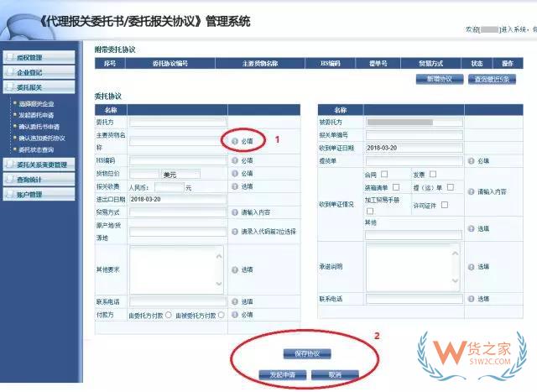This screenshot has height=392, width=537.
Task: Go to 发起委托申请 submenu item
Action: 36,115
